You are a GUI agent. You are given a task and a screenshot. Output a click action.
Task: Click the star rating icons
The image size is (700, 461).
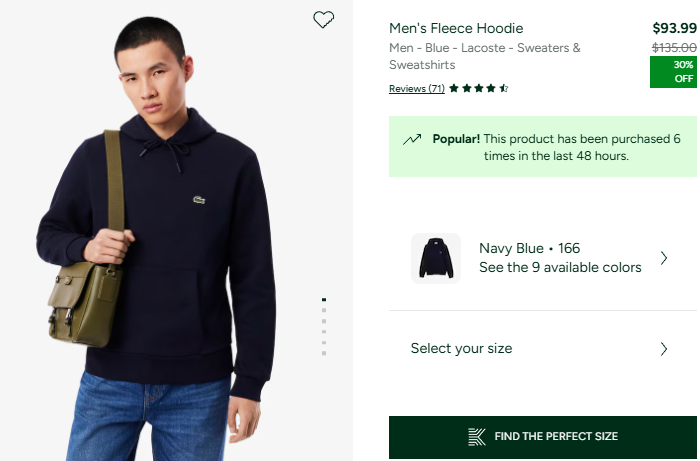coord(479,89)
